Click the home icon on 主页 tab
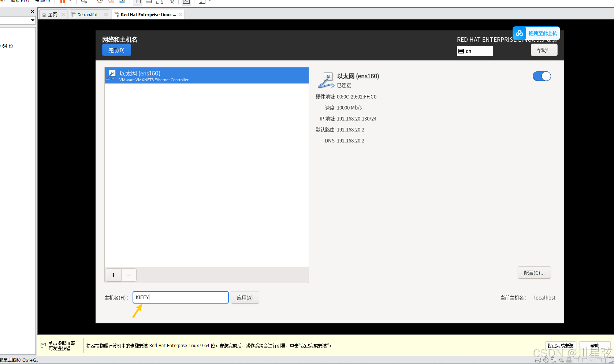This screenshot has height=364, width=614. (44, 15)
